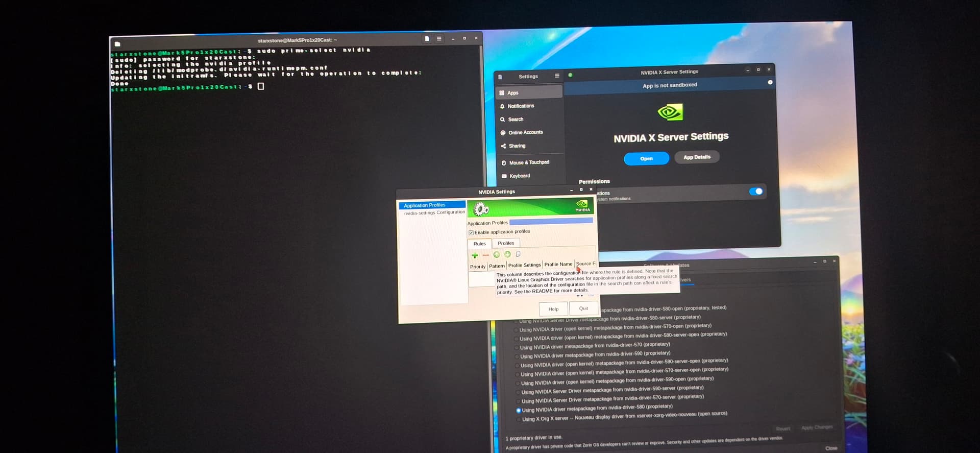Screen dimensions: 980x453
Task: Click the Profile Settings column header
Action: (x=524, y=265)
